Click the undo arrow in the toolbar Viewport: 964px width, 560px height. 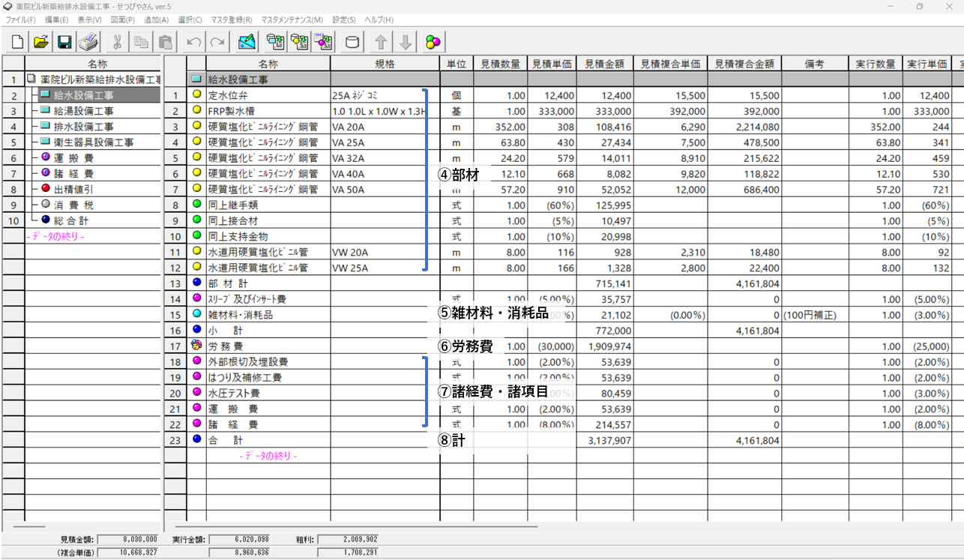click(194, 42)
